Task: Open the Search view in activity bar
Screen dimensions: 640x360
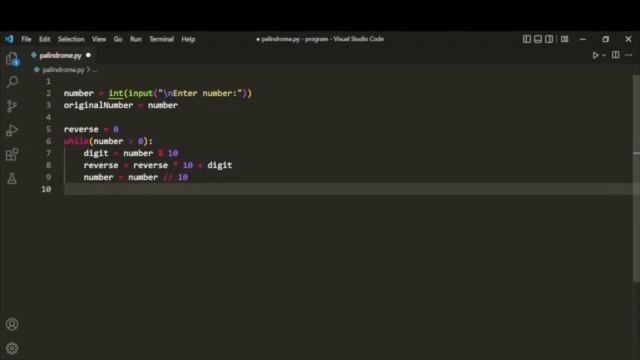Action: pyautogui.click(x=12, y=82)
